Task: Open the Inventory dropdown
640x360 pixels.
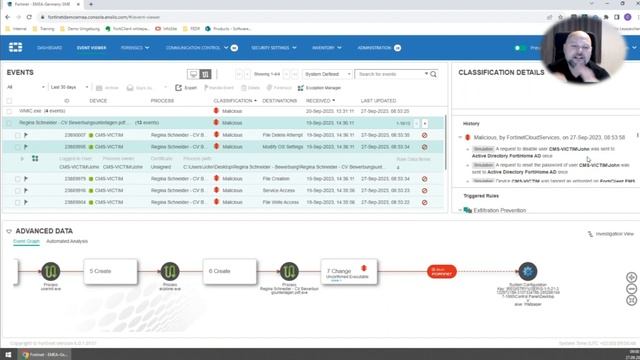Action: click(327, 48)
